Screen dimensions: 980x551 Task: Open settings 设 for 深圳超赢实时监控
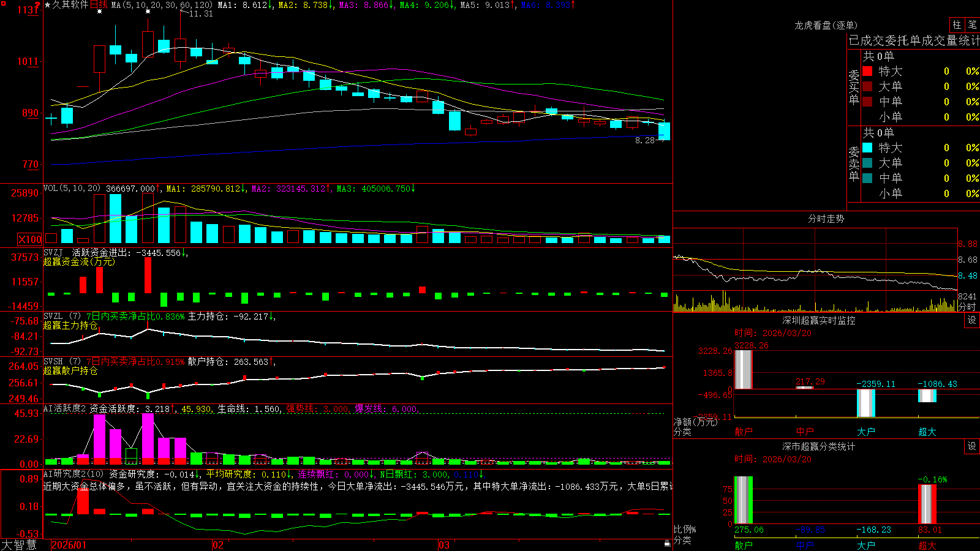(x=972, y=321)
